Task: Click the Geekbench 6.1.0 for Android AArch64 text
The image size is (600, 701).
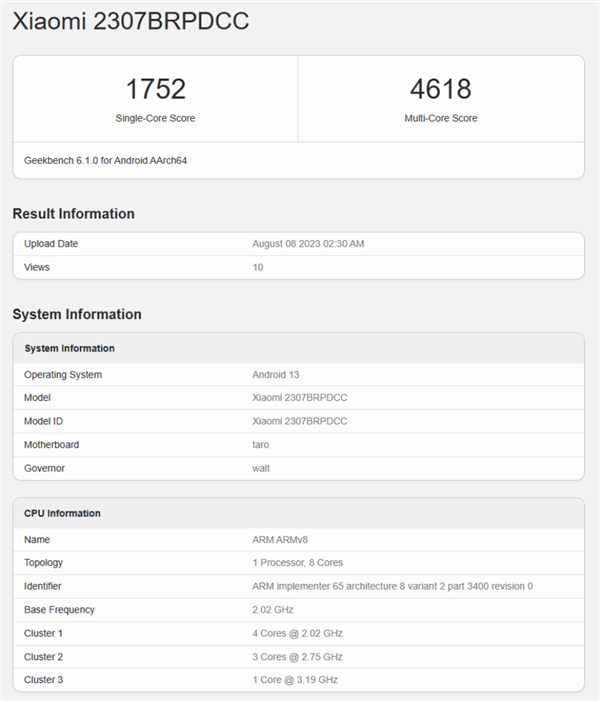Action: [x=105, y=160]
